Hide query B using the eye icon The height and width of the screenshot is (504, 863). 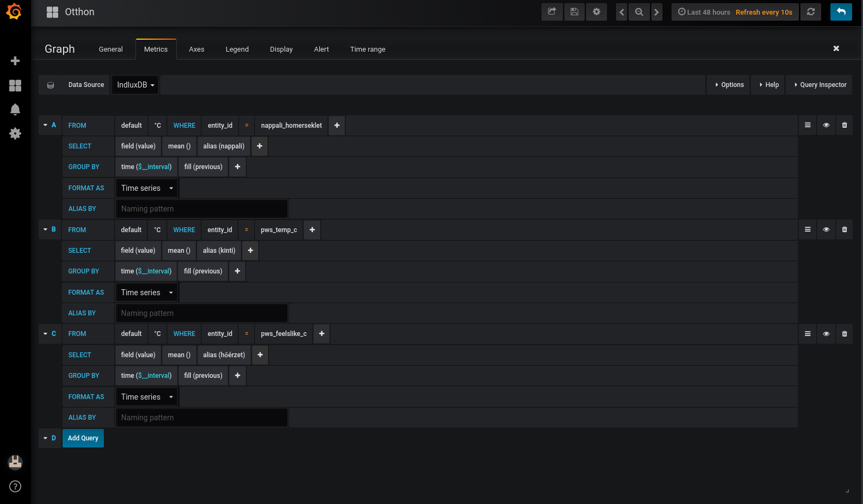point(825,230)
